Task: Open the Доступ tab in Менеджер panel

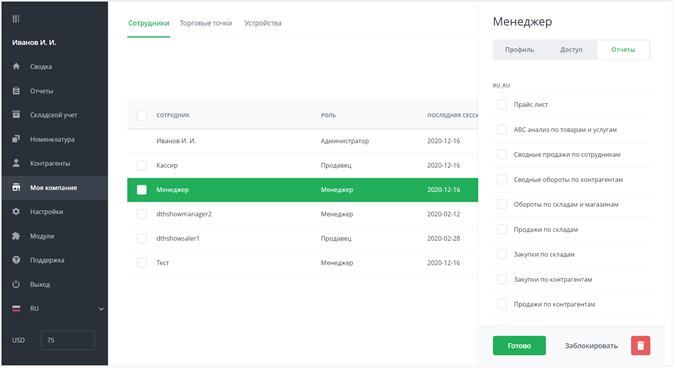Action: 571,49
